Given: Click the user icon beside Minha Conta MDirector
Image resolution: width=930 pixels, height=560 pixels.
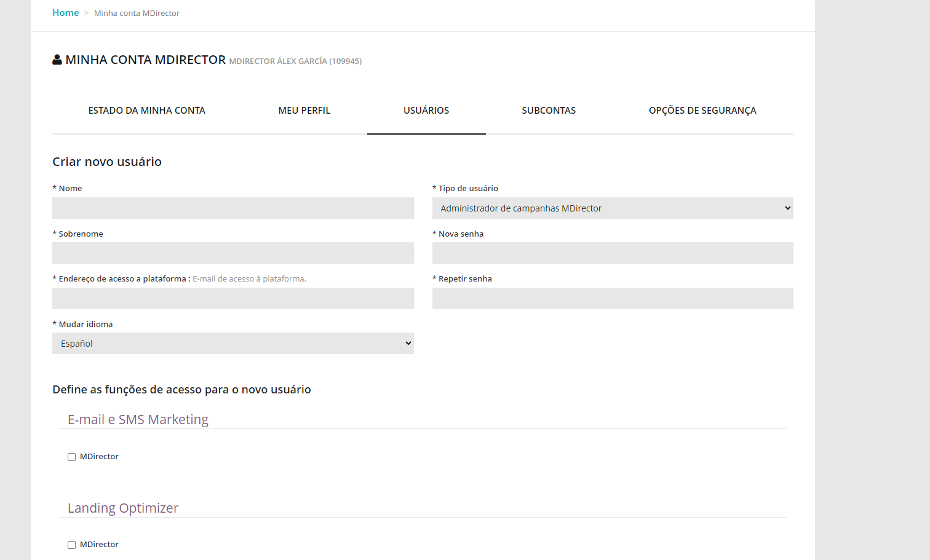Looking at the screenshot, I should pos(57,60).
